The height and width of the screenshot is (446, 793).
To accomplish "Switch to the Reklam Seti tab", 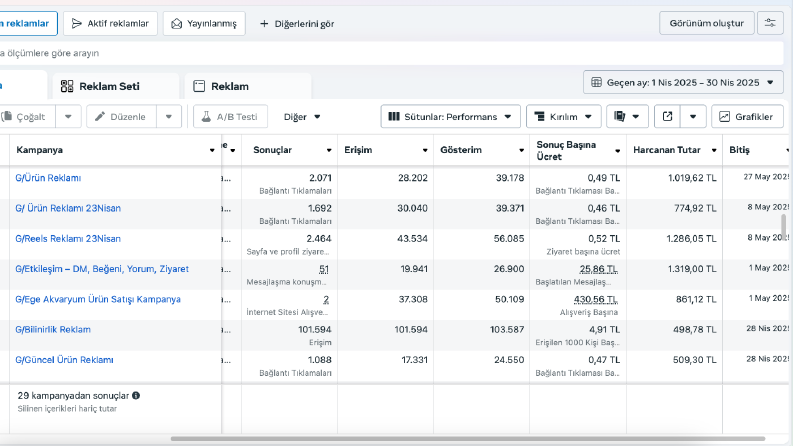I will point(116,86).
